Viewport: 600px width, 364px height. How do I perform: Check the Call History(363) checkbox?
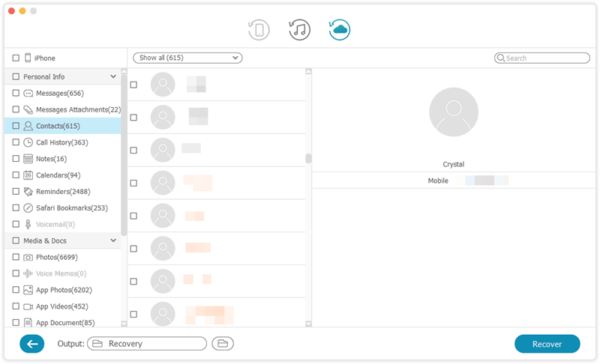pyautogui.click(x=16, y=142)
